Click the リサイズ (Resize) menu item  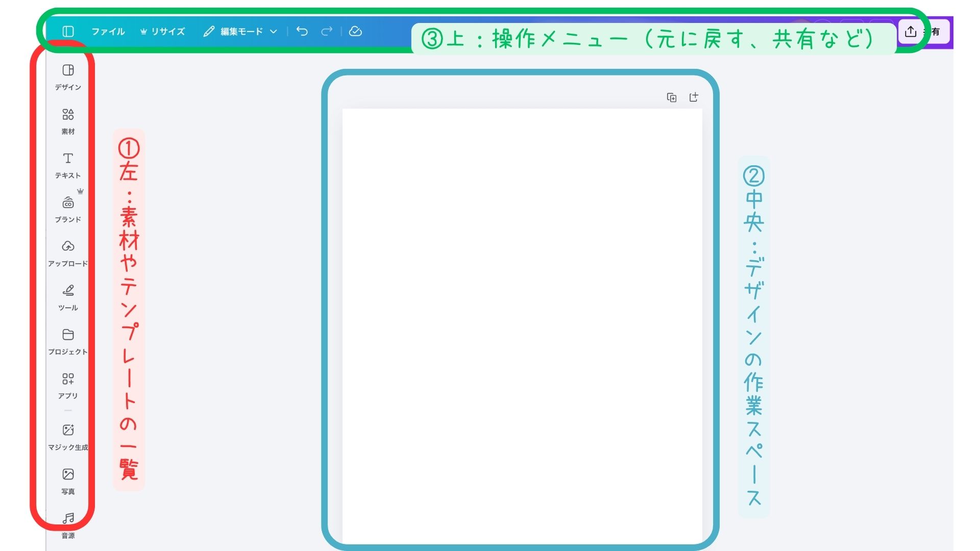[x=162, y=32]
